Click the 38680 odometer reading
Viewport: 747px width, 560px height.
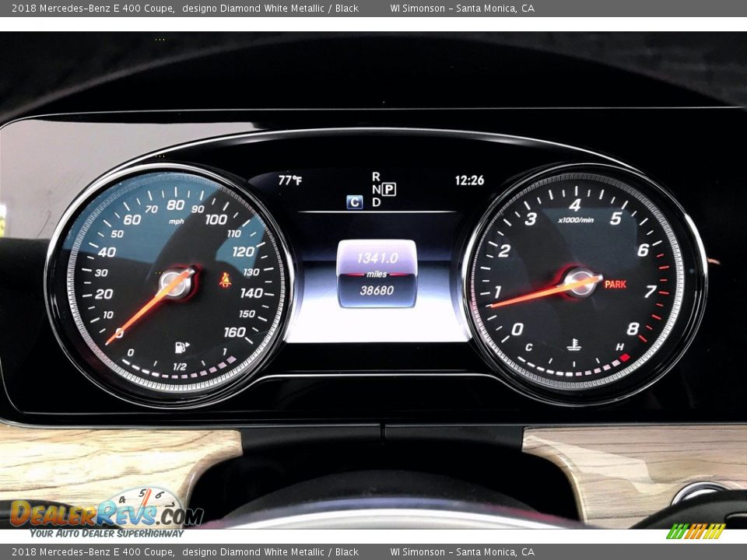coord(377,290)
